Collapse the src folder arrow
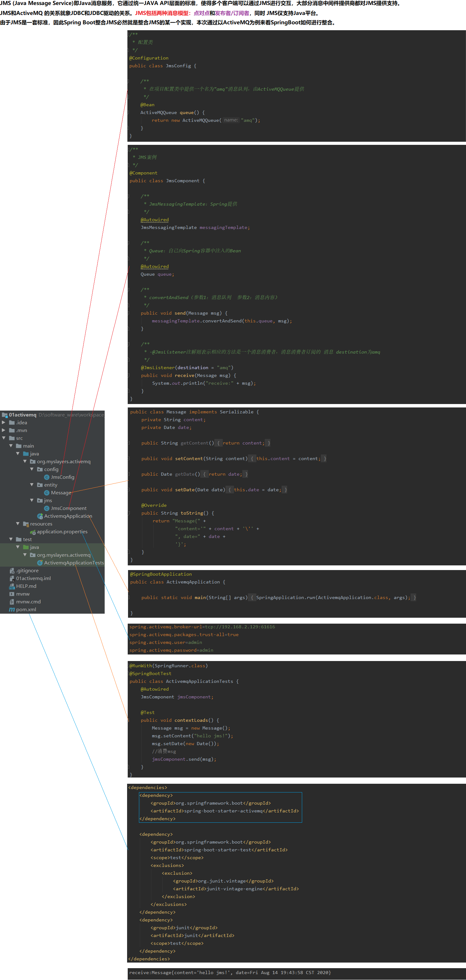Image resolution: width=466 pixels, height=980 pixels. click(4, 438)
